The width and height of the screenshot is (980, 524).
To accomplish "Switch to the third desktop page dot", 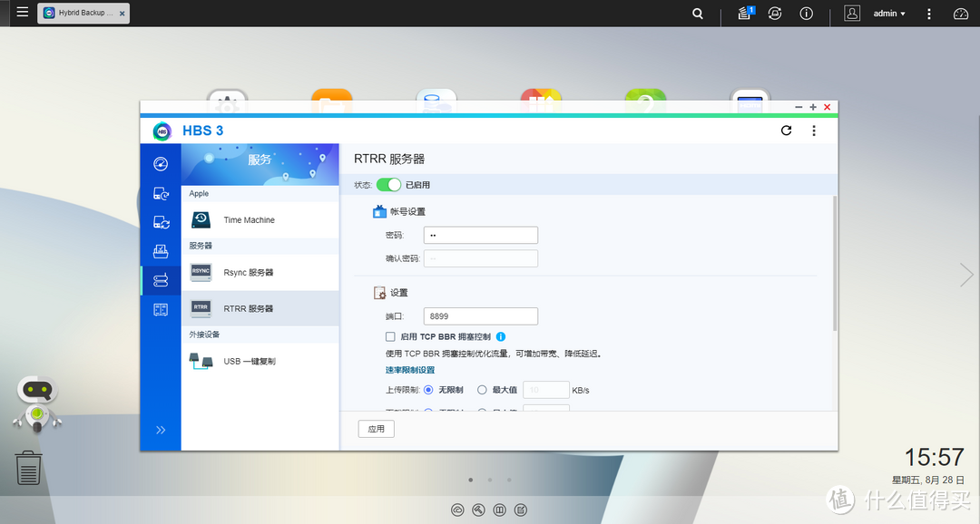I will [x=509, y=480].
